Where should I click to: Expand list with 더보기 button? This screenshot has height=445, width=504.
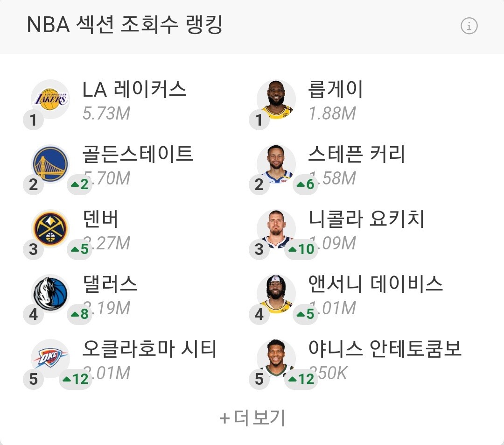click(252, 418)
